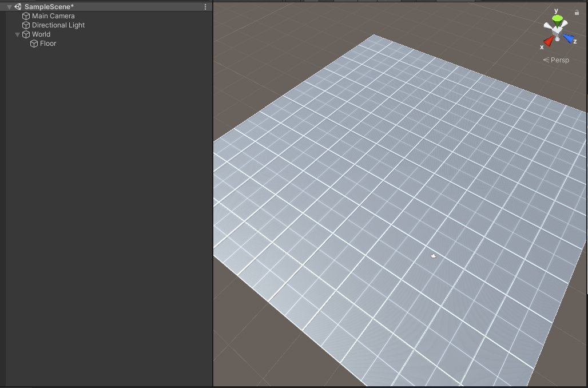Image resolution: width=588 pixels, height=388 pixels.
Task: Toggle the scene gizmo rotation lock
Action: [577, 13]
